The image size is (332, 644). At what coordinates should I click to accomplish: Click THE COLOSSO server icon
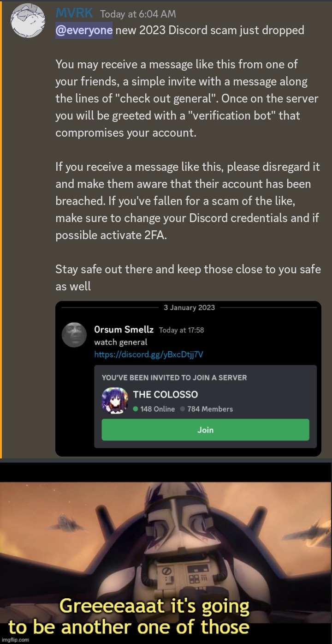tap(115, 401)
